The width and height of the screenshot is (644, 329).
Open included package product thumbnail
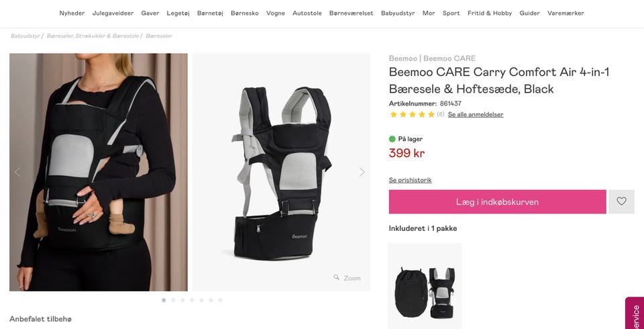pos(425,285)
